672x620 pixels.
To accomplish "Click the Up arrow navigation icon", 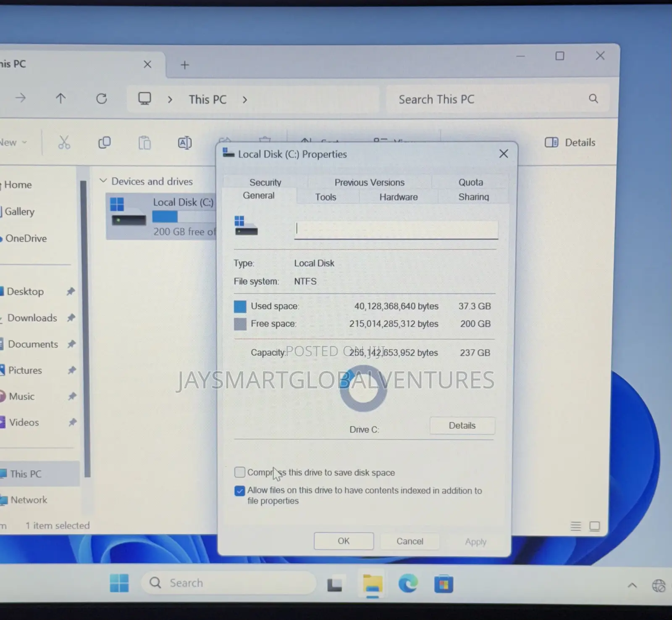I will 61,98.
